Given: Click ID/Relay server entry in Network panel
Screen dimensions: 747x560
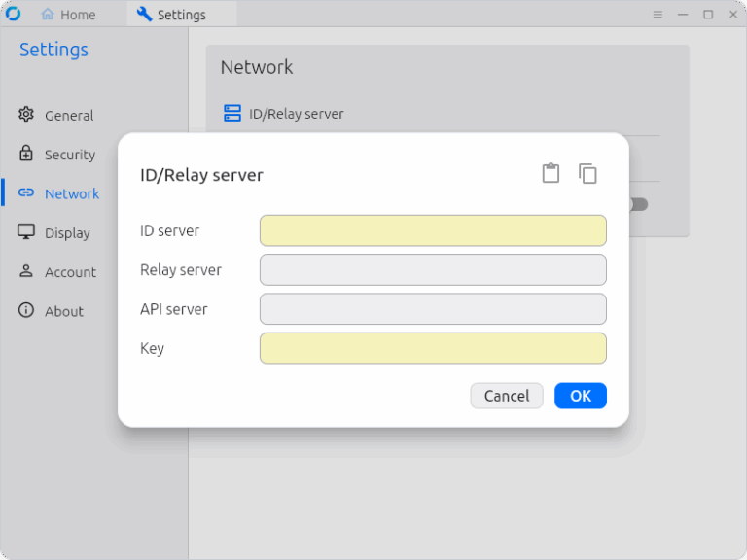Looking at the screenshot, I should (296, 114).
